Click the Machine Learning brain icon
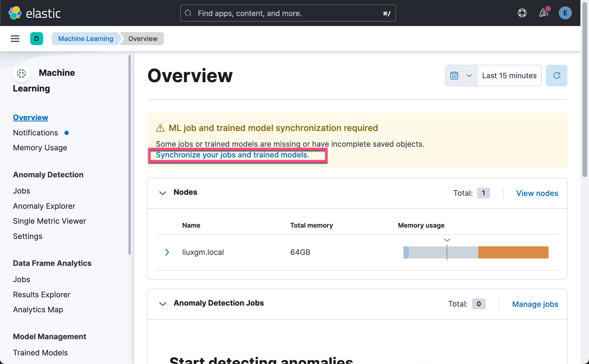The height and width of the screenshot is (364, 589). click(22, 73)
